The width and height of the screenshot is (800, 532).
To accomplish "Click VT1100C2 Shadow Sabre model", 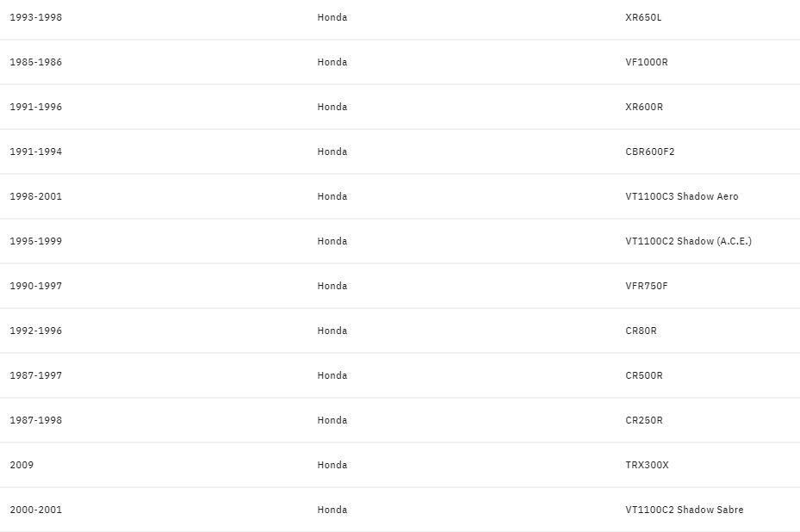I will 684,510.
